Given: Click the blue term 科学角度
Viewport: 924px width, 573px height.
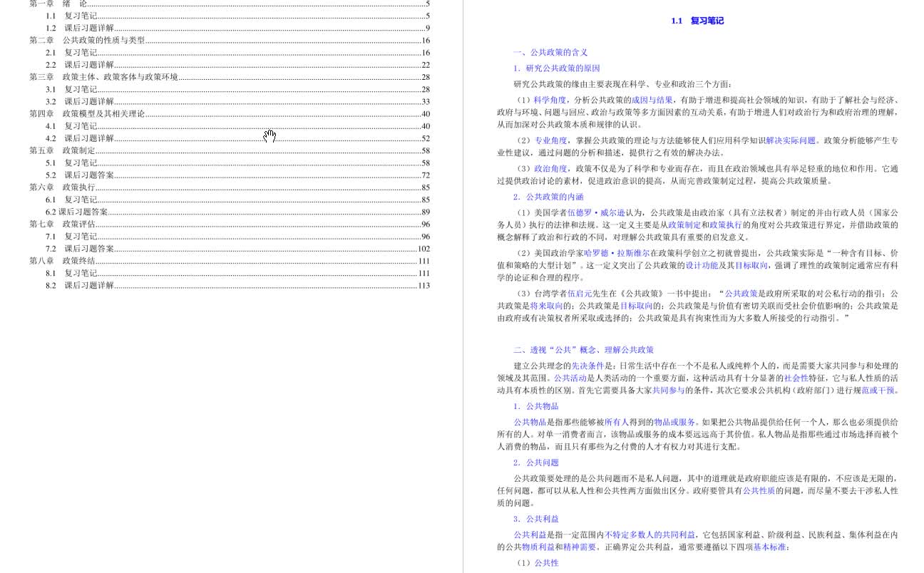Looking at the screenshot, I should [x=550, y=100].
